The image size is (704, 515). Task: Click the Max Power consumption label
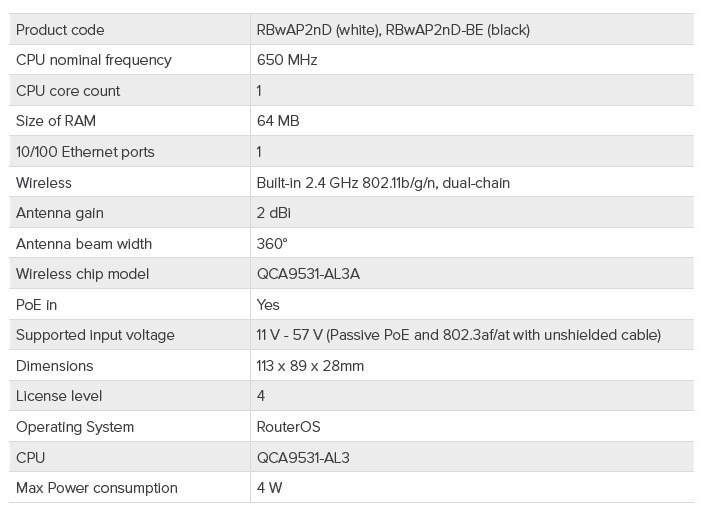point(97,488)
